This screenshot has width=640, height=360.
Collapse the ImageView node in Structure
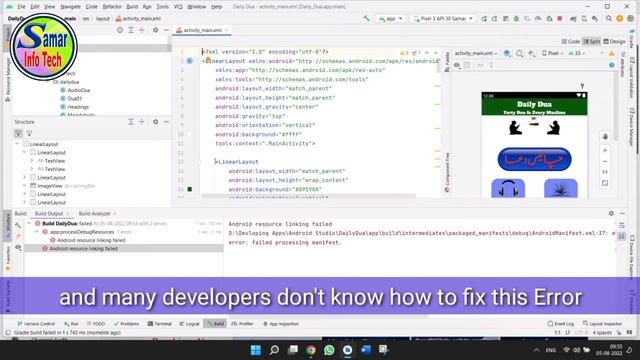24,186
